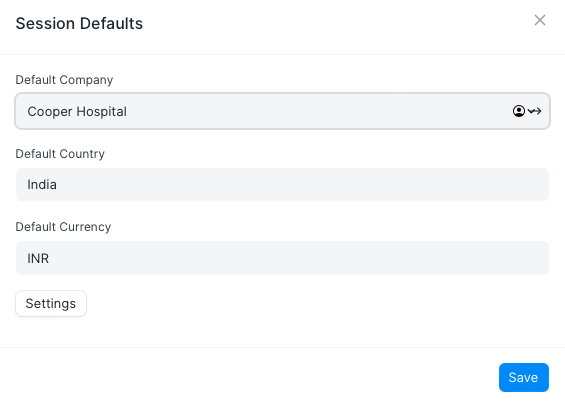
Task: Select the Default Country field
Action: [282, 184]
